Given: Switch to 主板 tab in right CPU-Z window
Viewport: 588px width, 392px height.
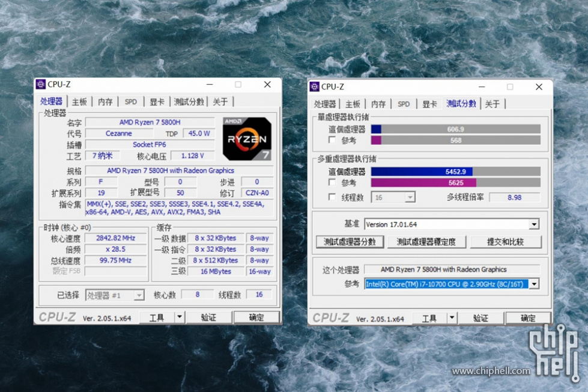Looking at the screenshot, I should (353, 104).
